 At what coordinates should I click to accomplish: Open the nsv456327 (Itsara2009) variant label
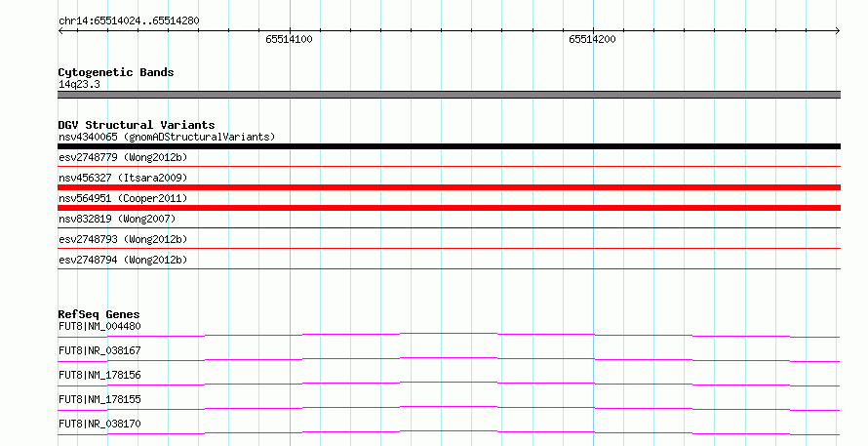click(x=123, y=178)
